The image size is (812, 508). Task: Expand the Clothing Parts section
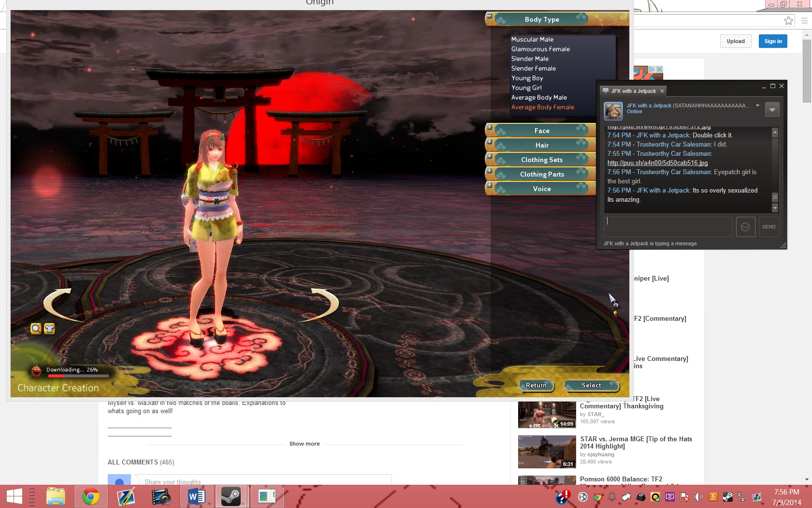click(489, 171)
